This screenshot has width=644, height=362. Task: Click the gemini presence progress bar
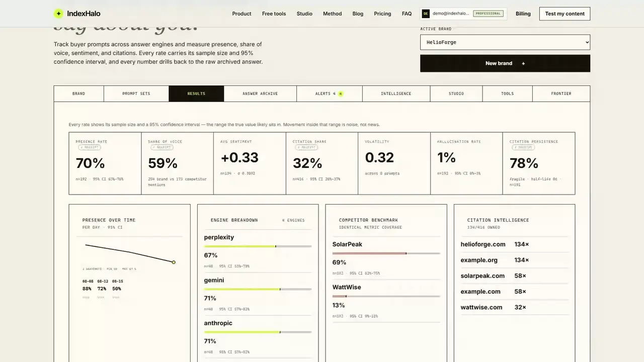pyautogui.click(x=258, y=289)
